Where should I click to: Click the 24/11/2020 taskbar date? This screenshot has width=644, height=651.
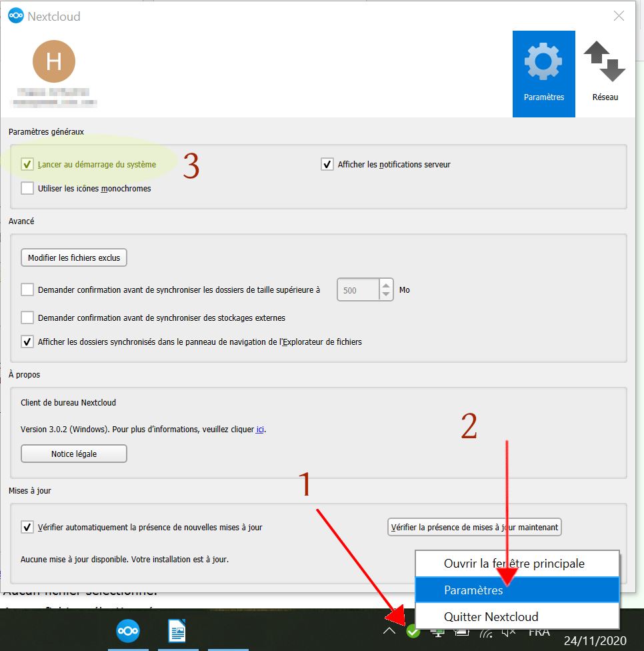pos(595,640)
